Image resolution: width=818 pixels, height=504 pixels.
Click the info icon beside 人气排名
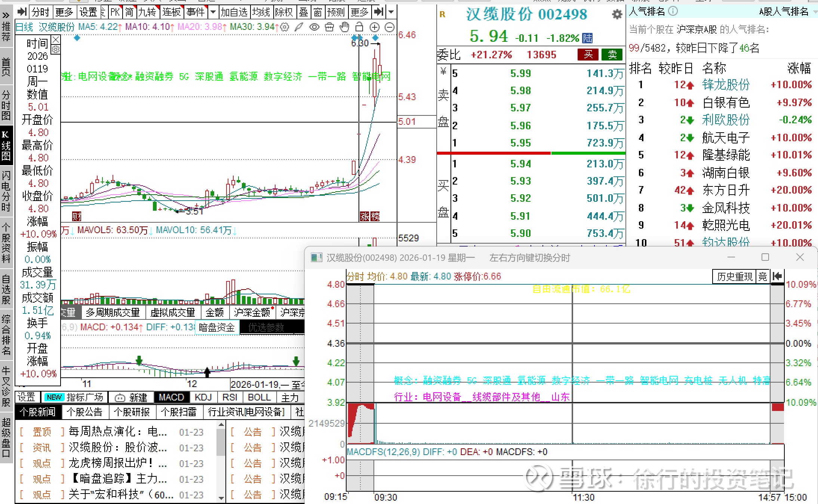click(x=673, y=11)
